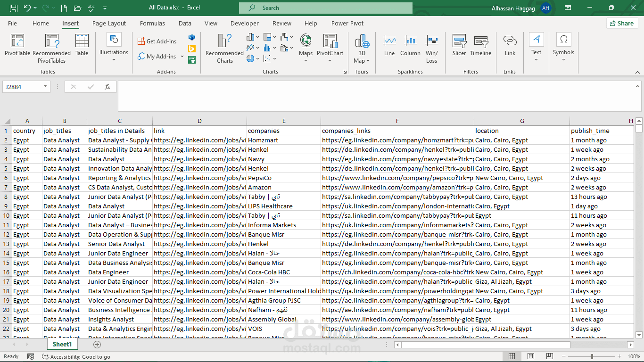The width and height of the screenshot is (644, 362).
Task: Open Recommended Charts
Action: 224,48
